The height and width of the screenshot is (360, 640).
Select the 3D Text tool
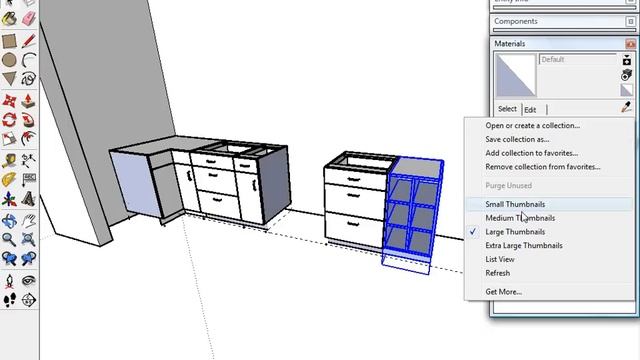28,199
